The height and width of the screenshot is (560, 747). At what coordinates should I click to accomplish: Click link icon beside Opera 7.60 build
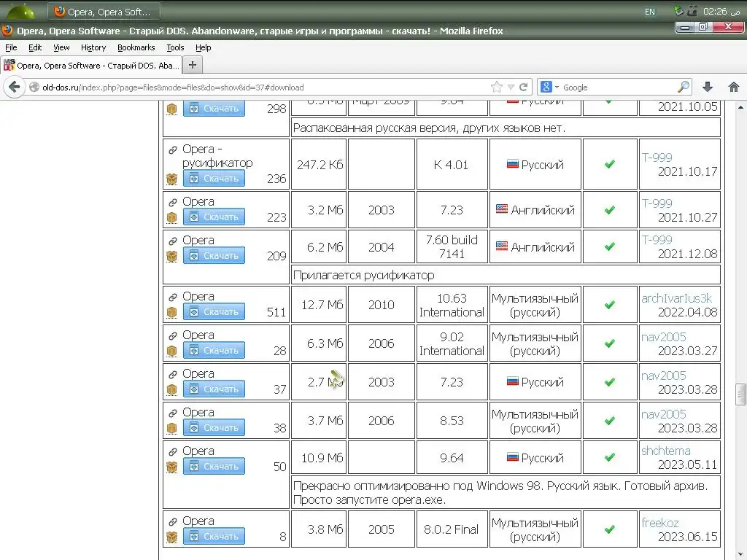[x=172, y=241]
